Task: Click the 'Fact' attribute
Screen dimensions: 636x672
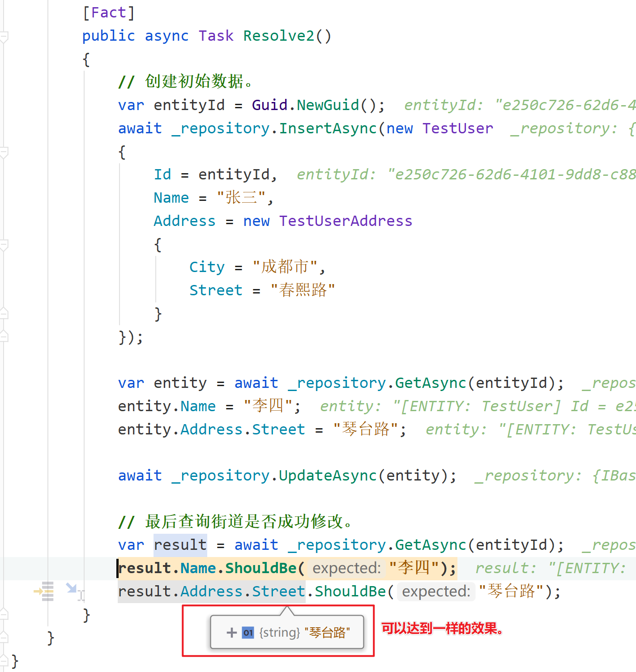Action: click(x=108, y=13)
